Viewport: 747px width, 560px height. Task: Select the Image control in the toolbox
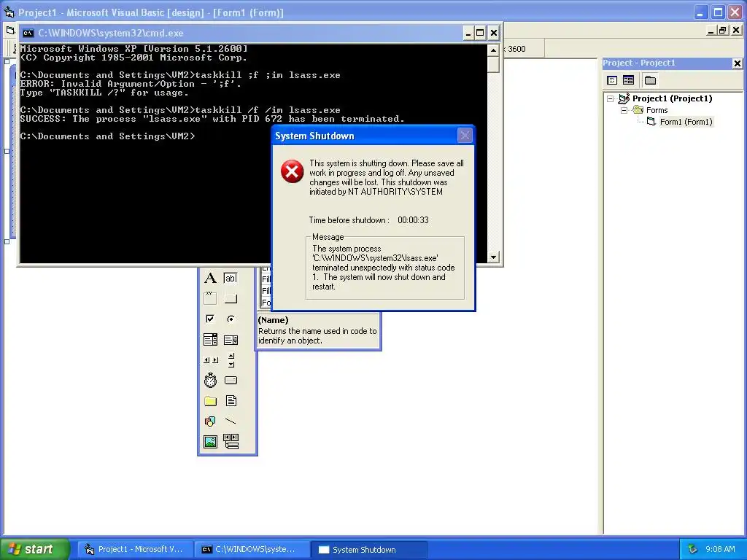[x=210, y=442]
